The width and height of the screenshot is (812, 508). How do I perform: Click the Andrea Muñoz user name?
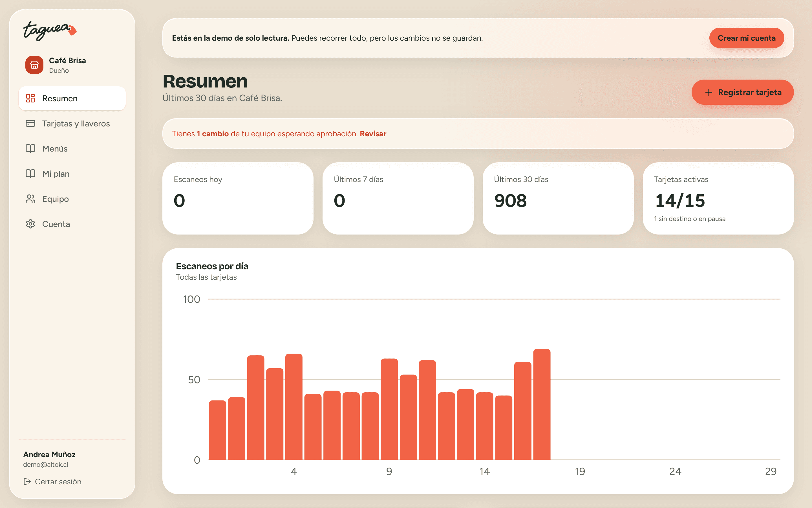tap(49, 455)
